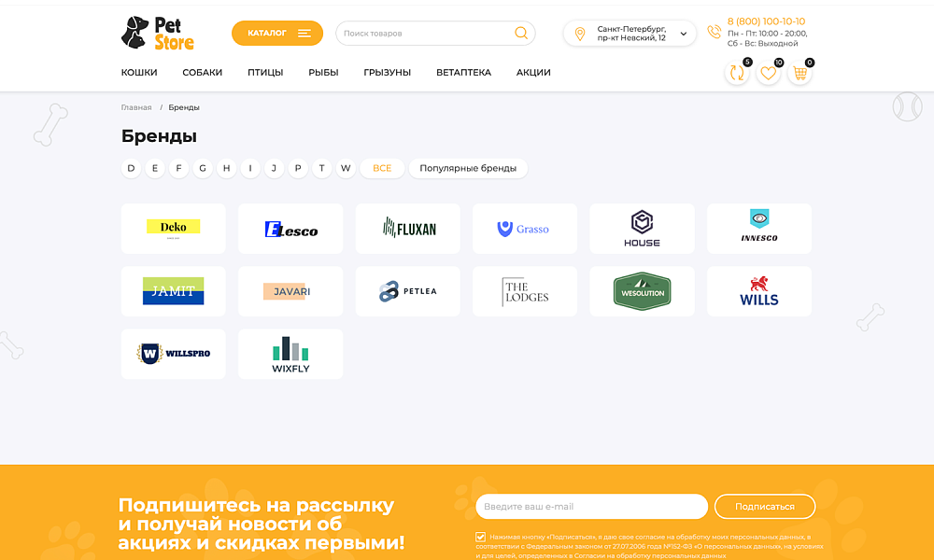Open the ВЕТАПТЕКА menu item
This screenshot has height=560, width=934.
point(463,71)
